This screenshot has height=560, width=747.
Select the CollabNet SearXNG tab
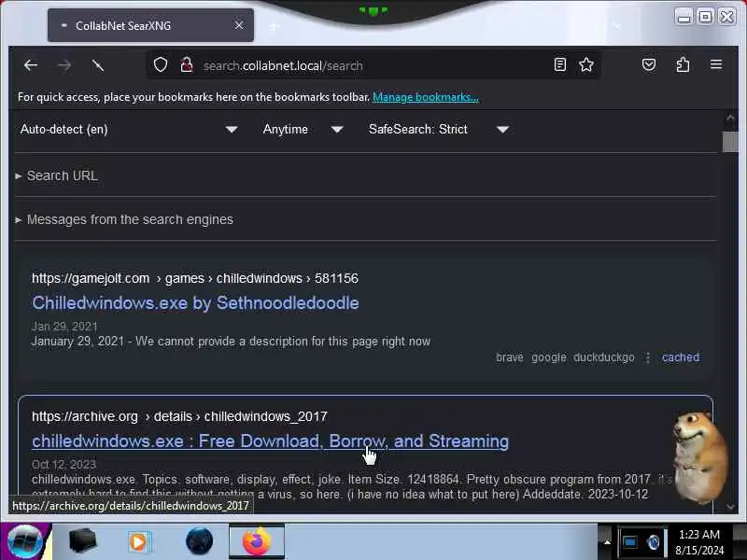pos(150,25)
